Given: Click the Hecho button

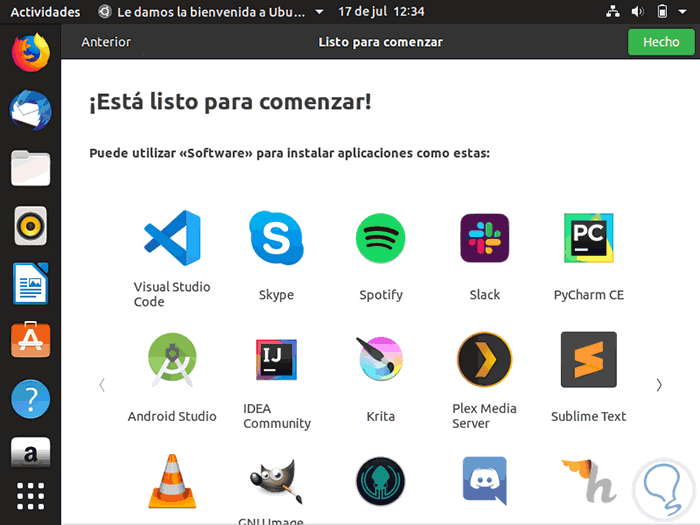Looking at the screenshot, I should click(661, 42).
